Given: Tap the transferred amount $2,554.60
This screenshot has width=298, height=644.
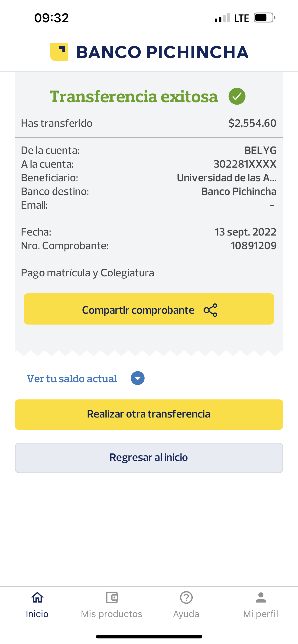Looking at the screenshot, I should click(x=252, y=123).
